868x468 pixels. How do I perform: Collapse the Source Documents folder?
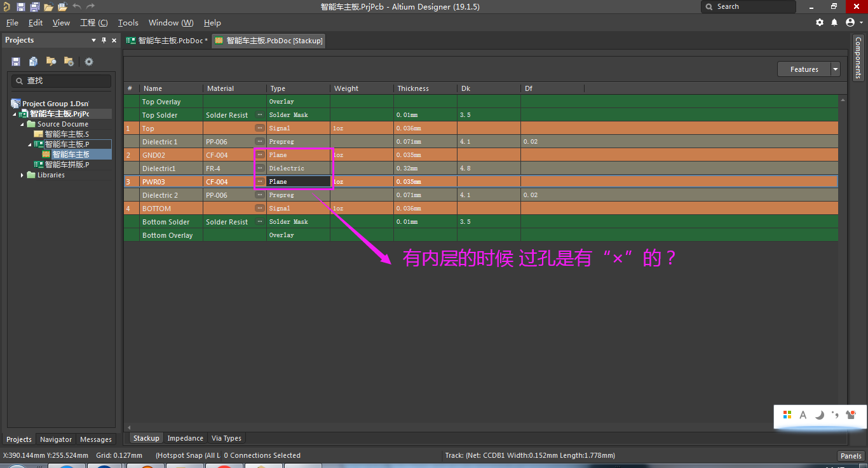22,124
